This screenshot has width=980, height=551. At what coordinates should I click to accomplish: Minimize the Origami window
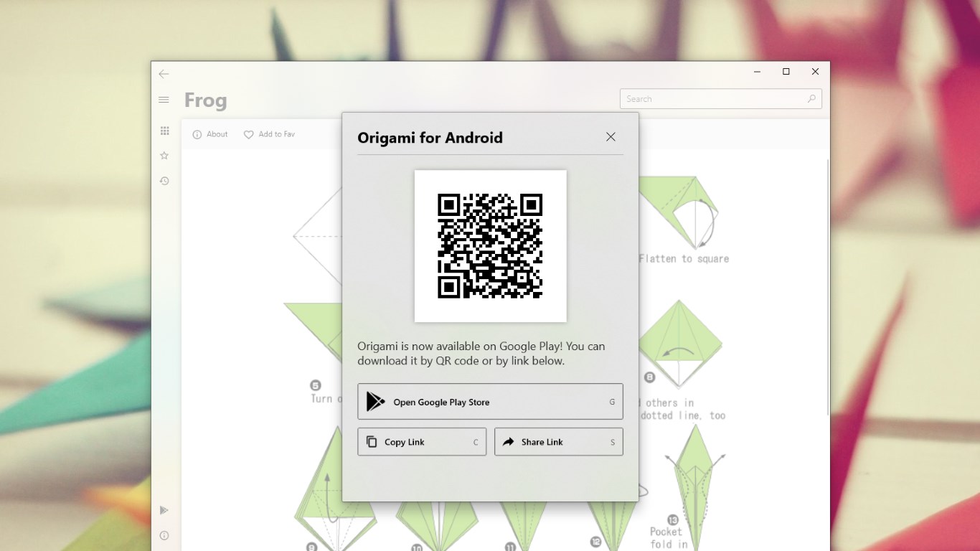tap(757, 72)
